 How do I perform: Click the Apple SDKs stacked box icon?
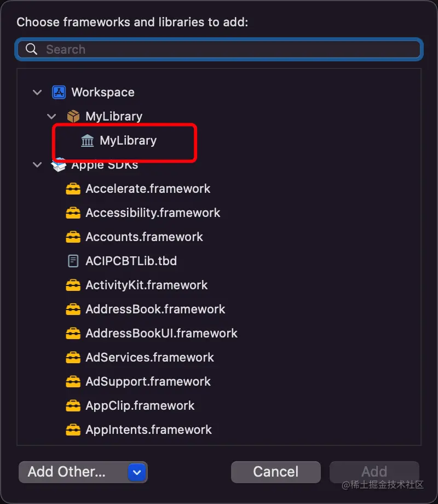(59, 165)
